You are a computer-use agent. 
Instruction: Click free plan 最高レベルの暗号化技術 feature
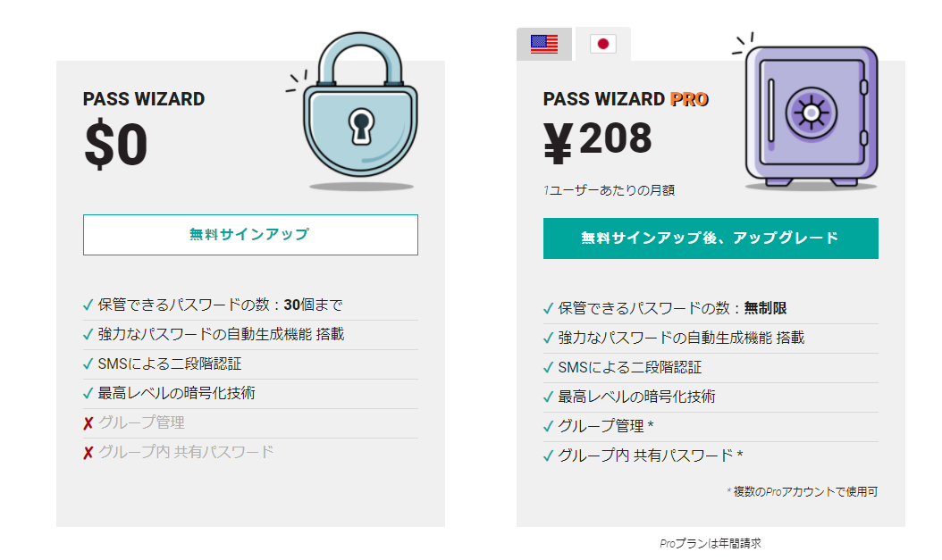[177, 393]
